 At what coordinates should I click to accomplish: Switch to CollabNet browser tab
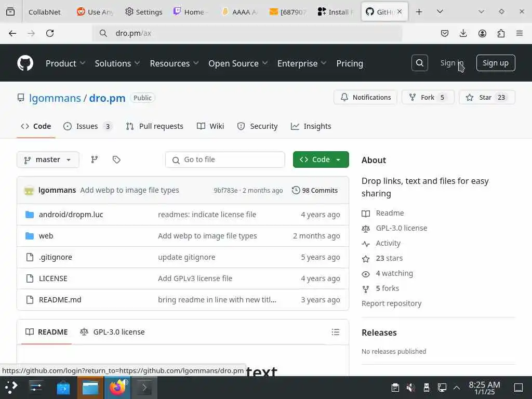[44, 12]
